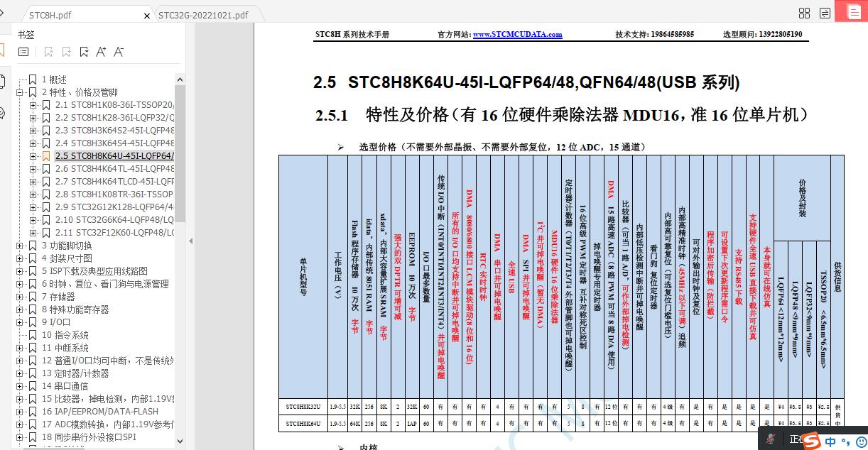Image resolution: width=868 pixels, height=450 pixels.
Task: Go to bookmark 2.8 STC8H1K08TR-36I-TSSOP
Action: tap(115, 194)
